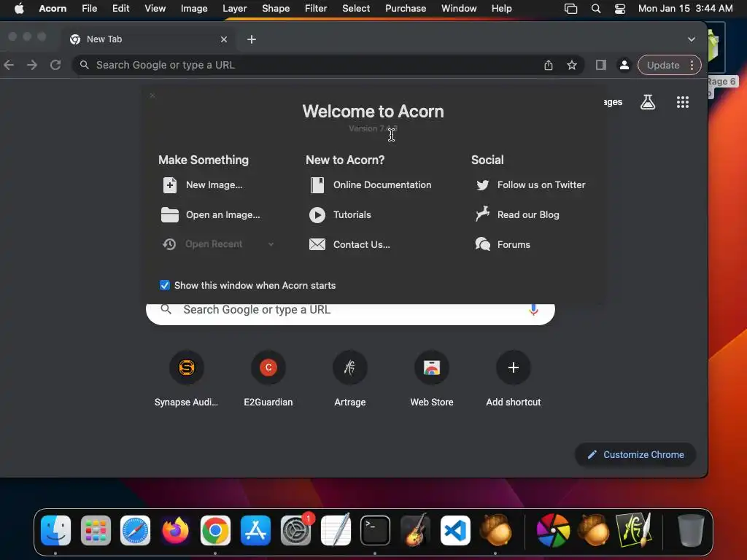Open the Web Store shortcut
This screenshot has width=747, height=560.
[432, 379]
